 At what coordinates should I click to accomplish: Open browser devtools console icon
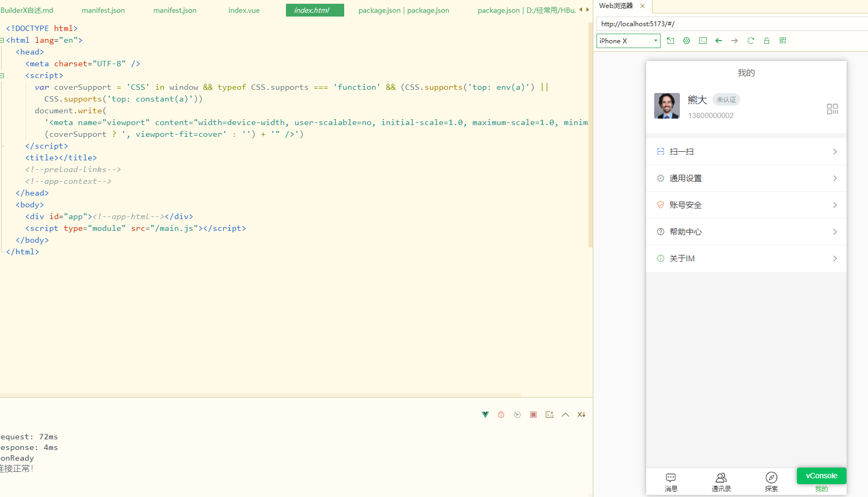point(703,41)
